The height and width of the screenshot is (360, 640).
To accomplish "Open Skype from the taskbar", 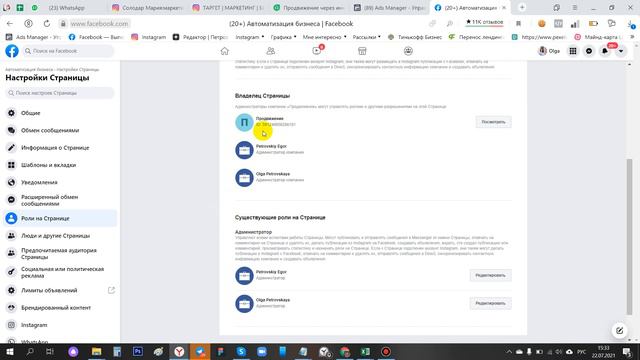I will (241, 351).
